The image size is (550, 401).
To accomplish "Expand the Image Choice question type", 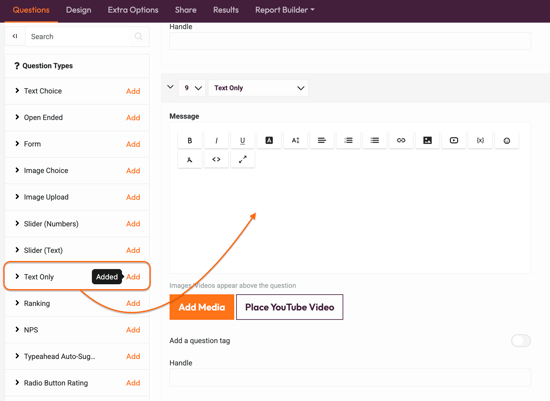I will pos(17,170).
